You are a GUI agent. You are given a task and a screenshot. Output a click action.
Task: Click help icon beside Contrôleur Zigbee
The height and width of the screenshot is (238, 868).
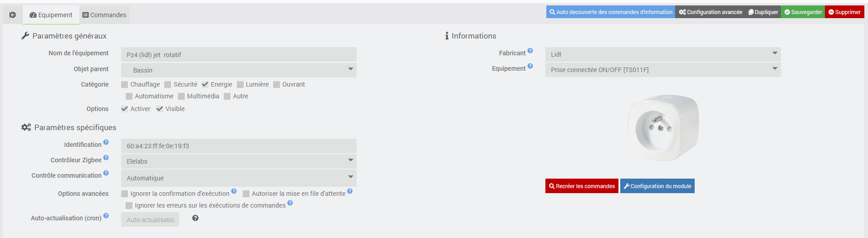point(106,158)
